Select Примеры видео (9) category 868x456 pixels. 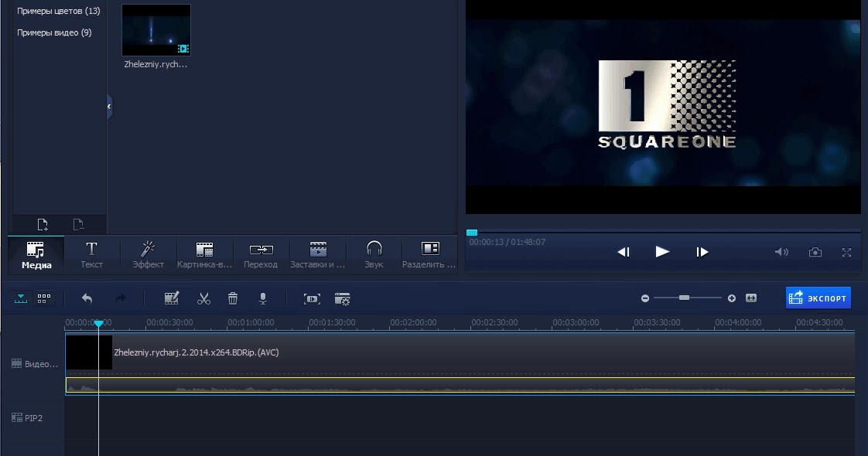pos(54,32)
